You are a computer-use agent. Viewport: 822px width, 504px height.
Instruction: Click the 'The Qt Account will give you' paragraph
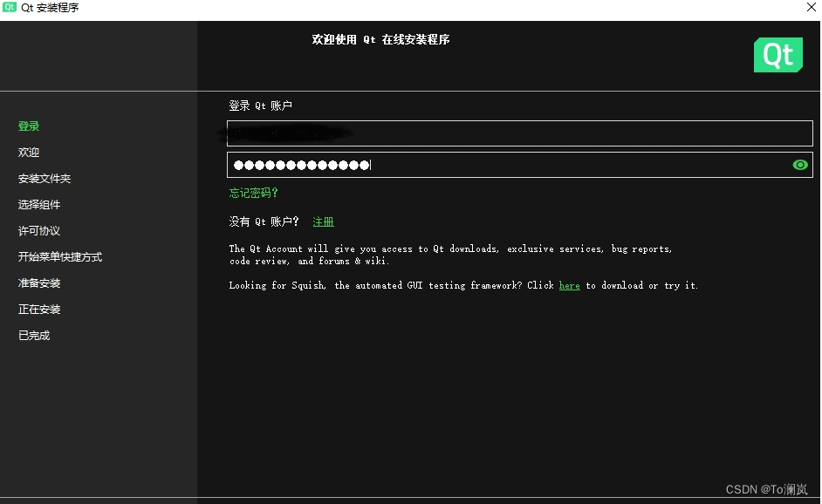[450, 255]
